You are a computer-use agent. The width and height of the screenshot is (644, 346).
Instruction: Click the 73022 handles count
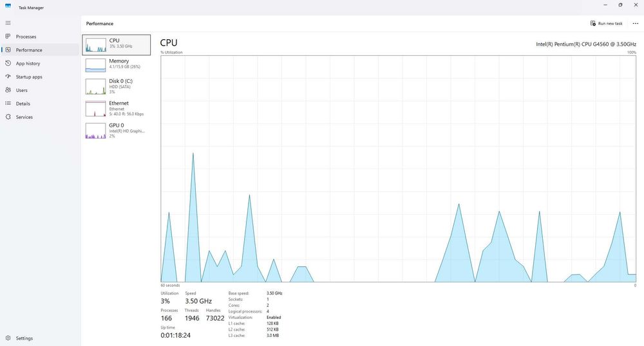pyautogui.click(x=215, y=318)
